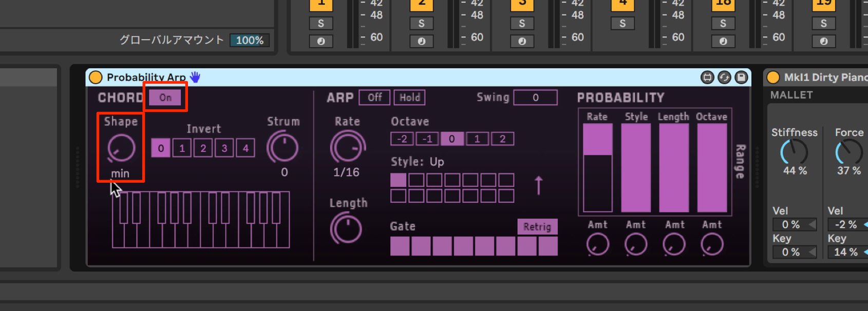Click the first Gate step

pos(400,246)
